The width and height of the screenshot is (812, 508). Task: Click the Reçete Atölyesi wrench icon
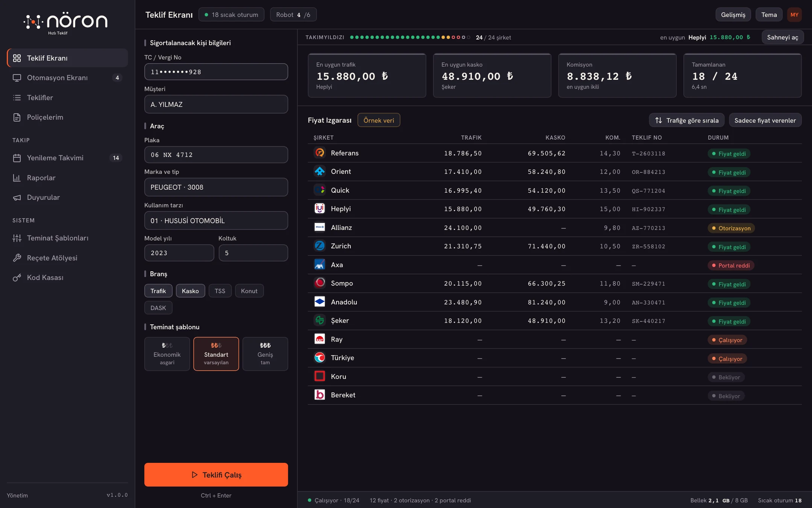[17, 258]
